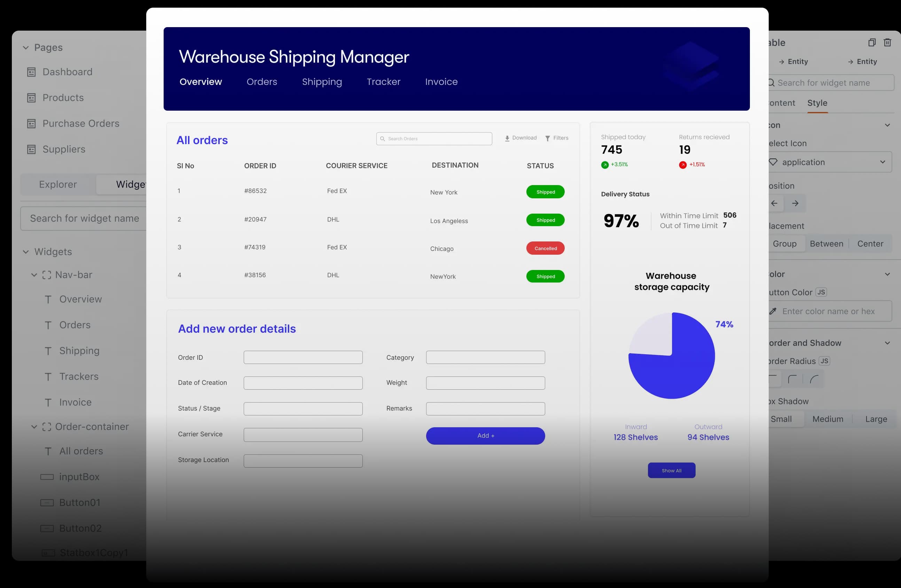
Task: Set Box Shadow to Medium
Action: pyautogui.click(x=828, y=419)
